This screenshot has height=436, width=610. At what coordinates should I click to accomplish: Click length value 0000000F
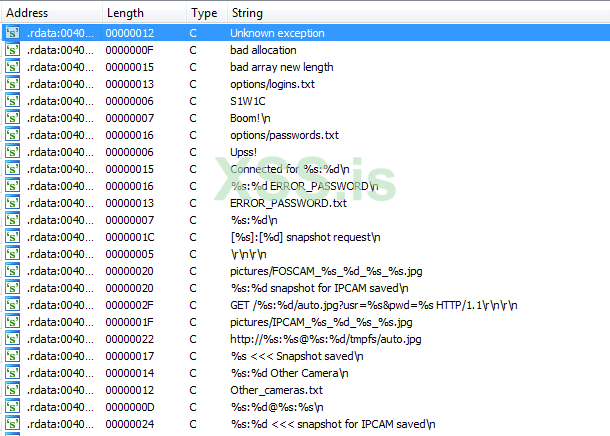130,50
